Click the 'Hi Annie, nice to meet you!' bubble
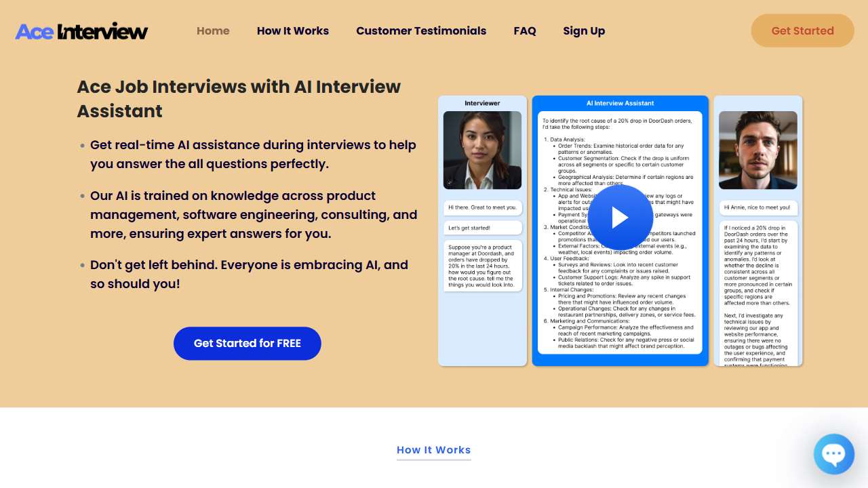 coord(758,207)
